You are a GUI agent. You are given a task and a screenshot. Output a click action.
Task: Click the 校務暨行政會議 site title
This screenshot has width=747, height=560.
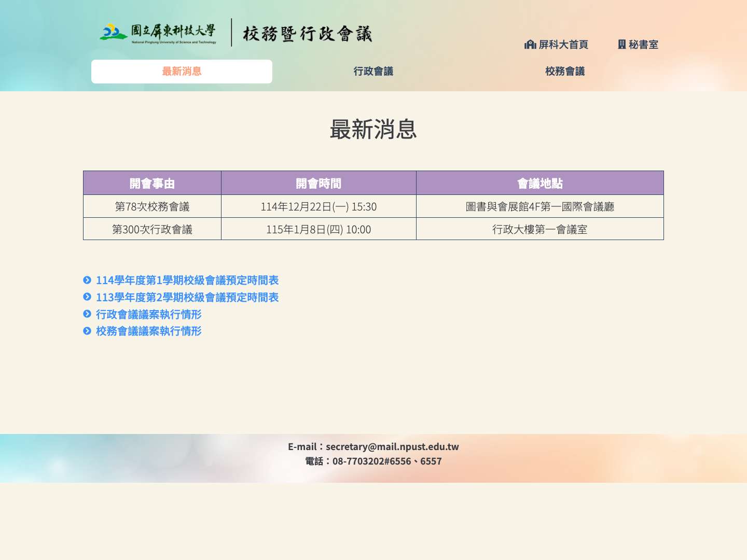306,33
